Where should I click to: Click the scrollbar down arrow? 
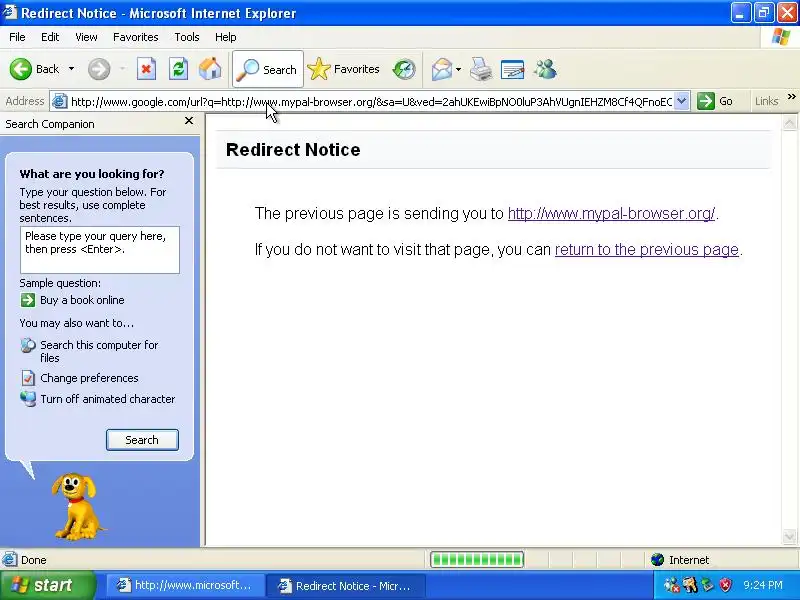pyautogui.click(x=789, y=536)
